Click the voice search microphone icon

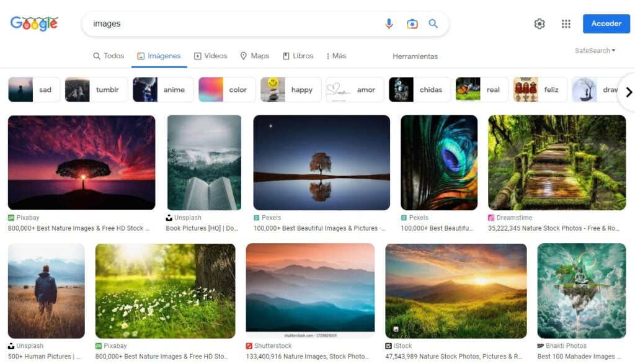[x=389, y=24]
